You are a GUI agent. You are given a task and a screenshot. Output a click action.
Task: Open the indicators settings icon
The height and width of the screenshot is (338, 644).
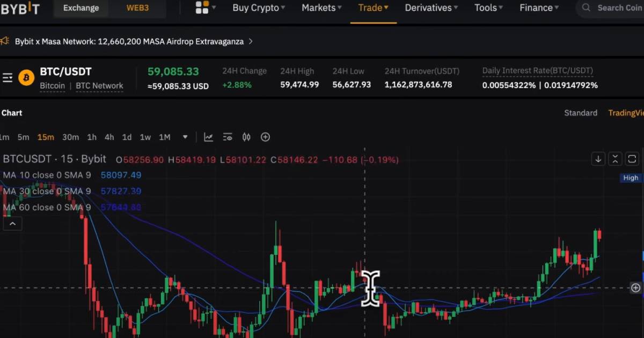tap(227, 137)
